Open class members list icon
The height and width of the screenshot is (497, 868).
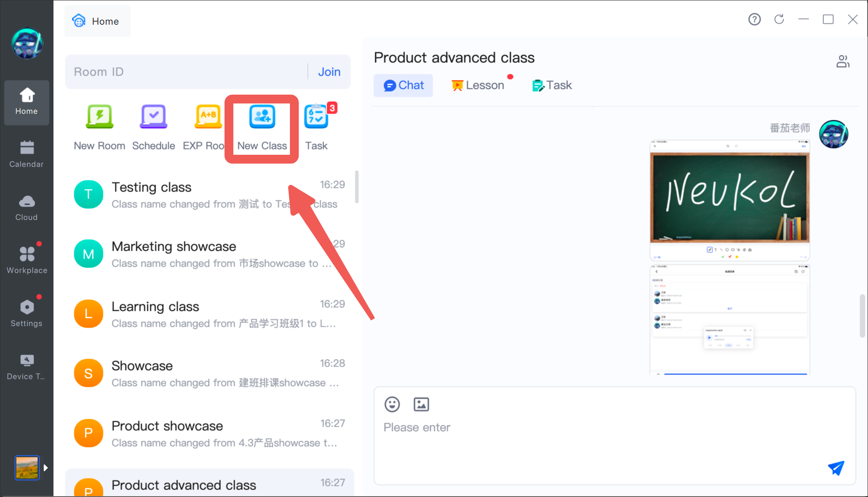pyautogui.click(x=842, y=61)
